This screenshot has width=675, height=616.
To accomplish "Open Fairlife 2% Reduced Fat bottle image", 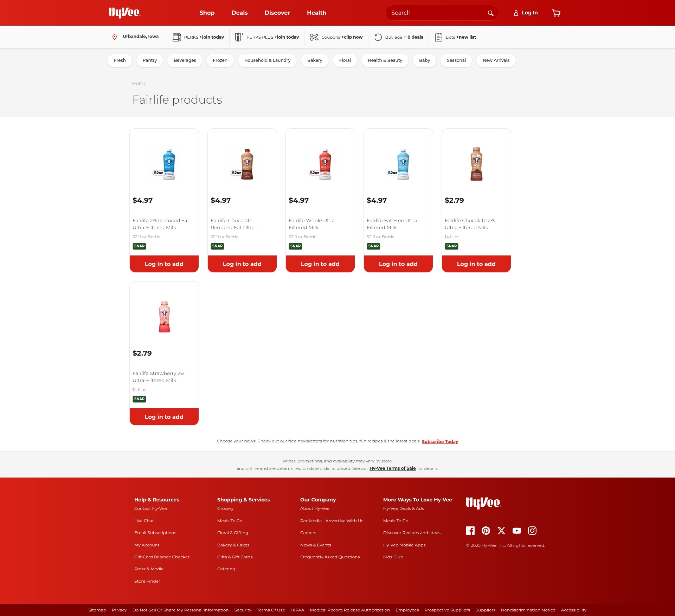I will click(164, 164).
